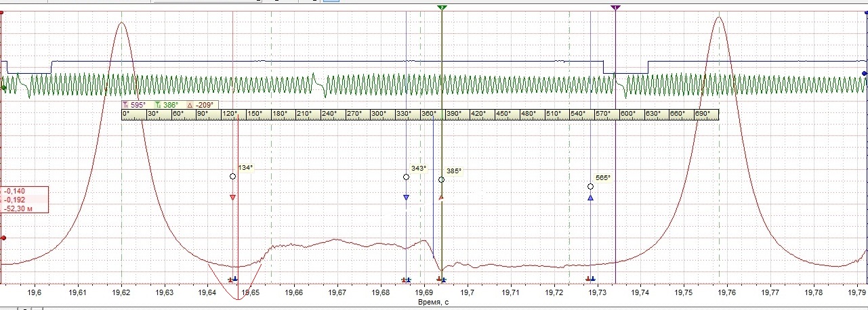Click the blue up triangle on the 565° marker

[590, 198]
